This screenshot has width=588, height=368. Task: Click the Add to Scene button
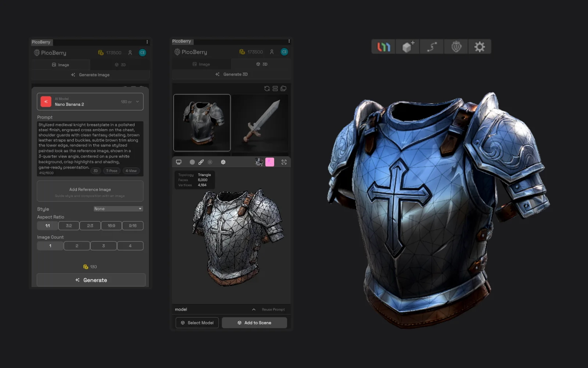pyautogui.click(x=254, y=323)
